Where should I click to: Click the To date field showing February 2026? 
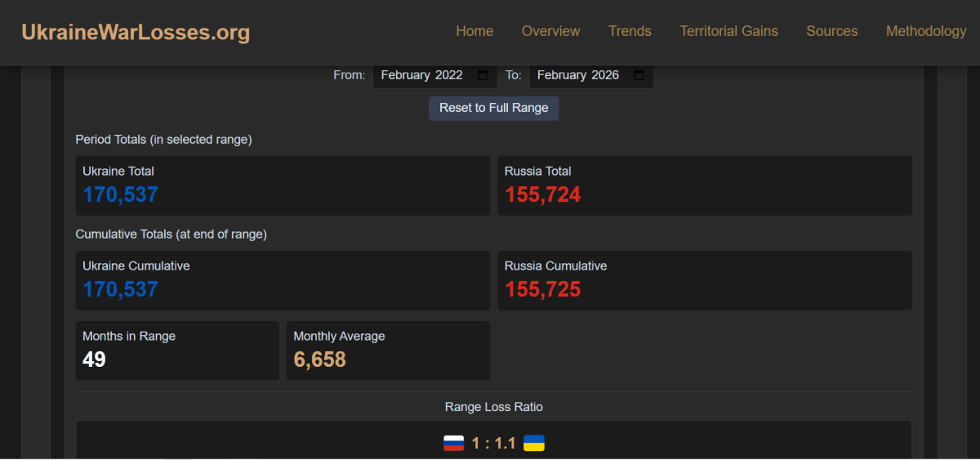click(578, 75)
